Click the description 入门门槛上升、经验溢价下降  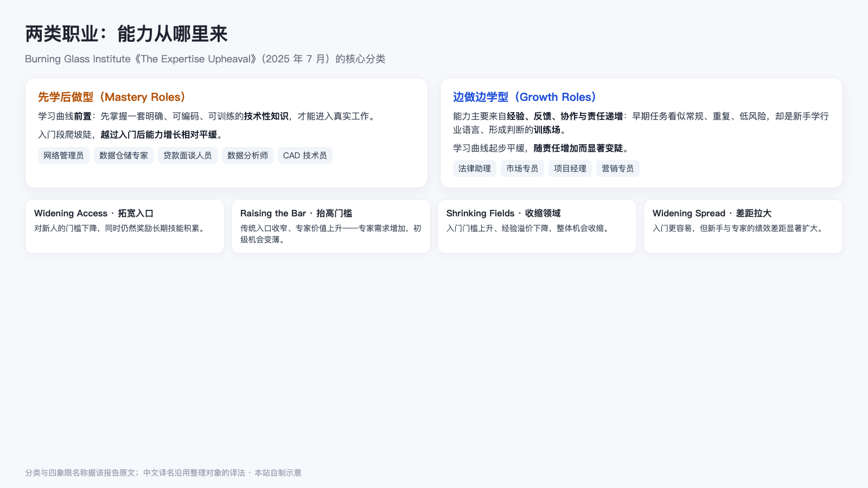[529, 228]
